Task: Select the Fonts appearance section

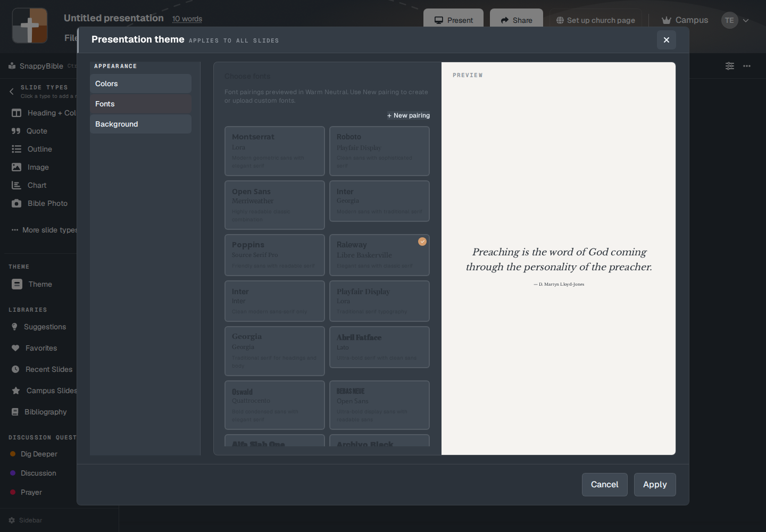Action: tap(140, 104)
